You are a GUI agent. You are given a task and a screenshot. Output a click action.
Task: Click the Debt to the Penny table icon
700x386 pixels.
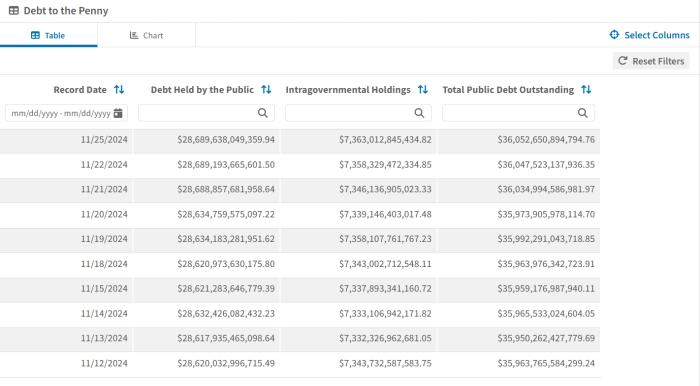click(x=14, y=10)
